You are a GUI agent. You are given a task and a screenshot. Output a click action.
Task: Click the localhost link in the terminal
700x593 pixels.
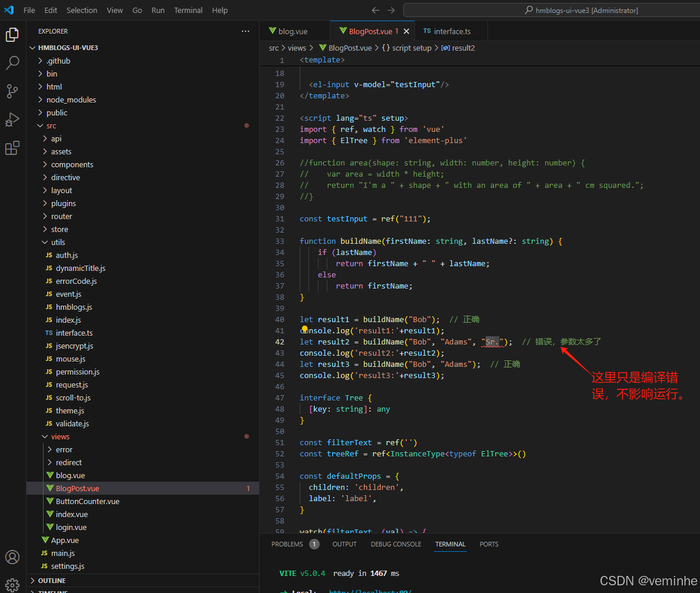[x=370, y=591]
